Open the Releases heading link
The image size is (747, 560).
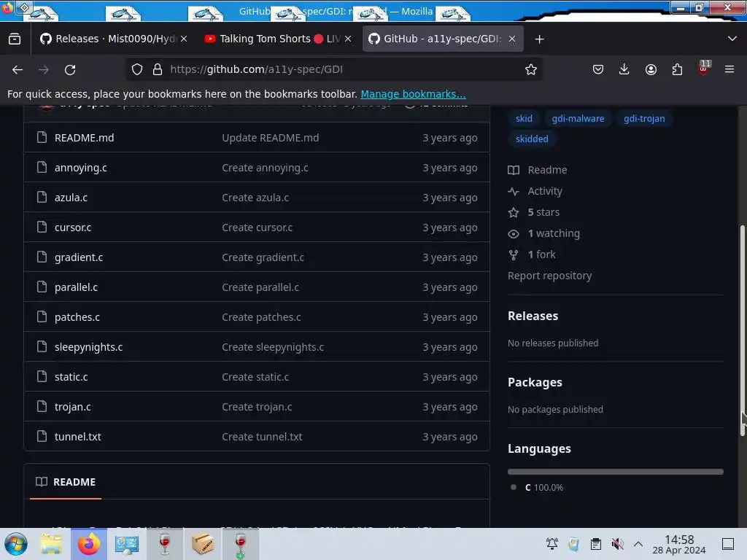[533, 316]
